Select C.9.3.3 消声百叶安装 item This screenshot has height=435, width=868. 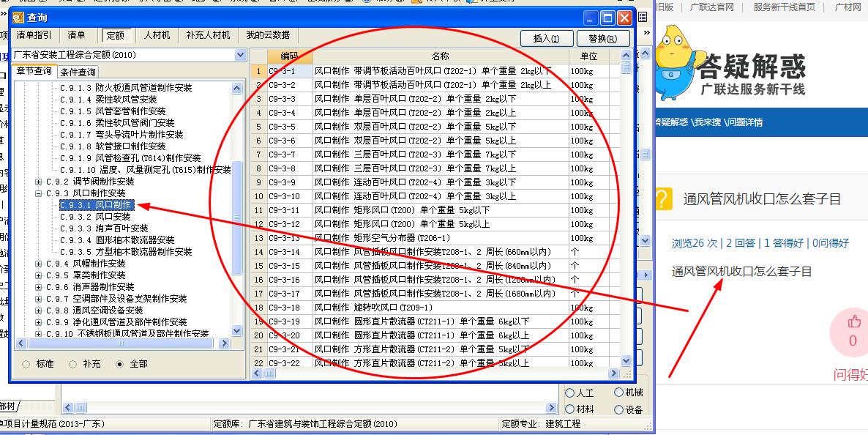104,228
